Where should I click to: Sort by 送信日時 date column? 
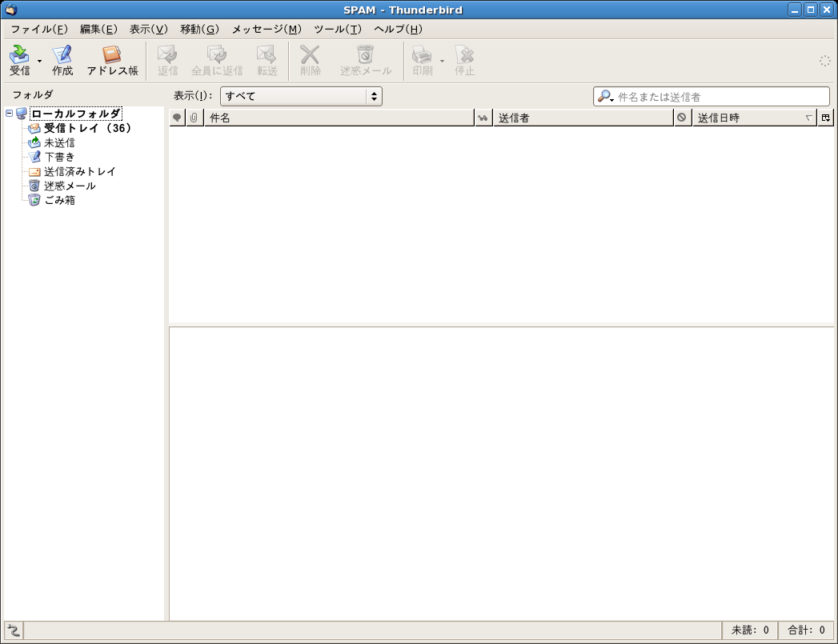(x=755, y=118)
